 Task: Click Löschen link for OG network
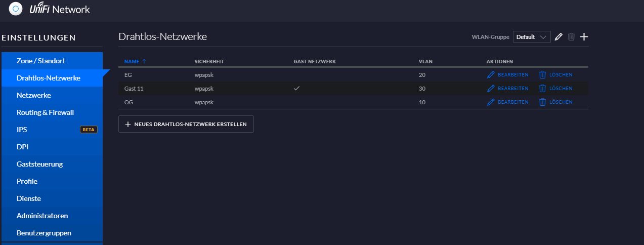coord(561,102)
